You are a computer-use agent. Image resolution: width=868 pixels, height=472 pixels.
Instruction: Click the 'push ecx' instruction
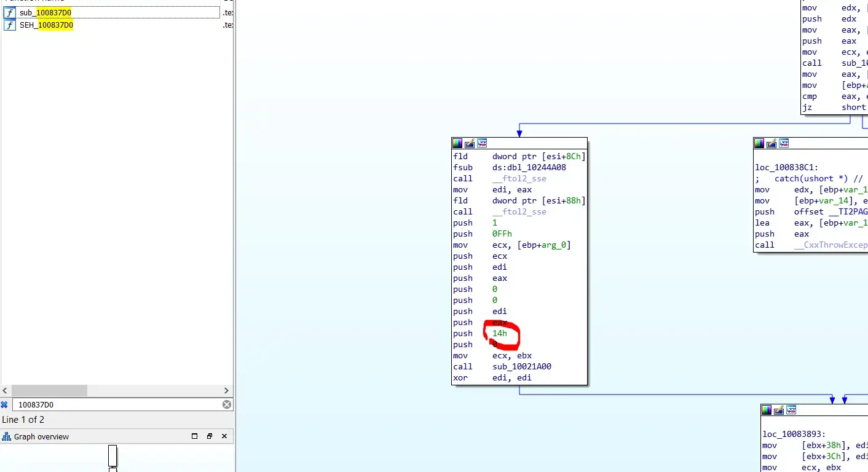(x=480, y=256)
